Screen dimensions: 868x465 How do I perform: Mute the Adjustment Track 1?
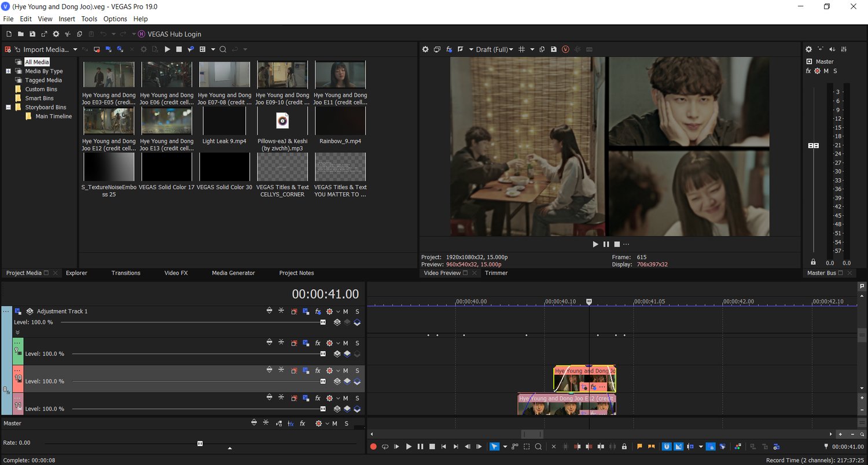click(x=345, y=312)
